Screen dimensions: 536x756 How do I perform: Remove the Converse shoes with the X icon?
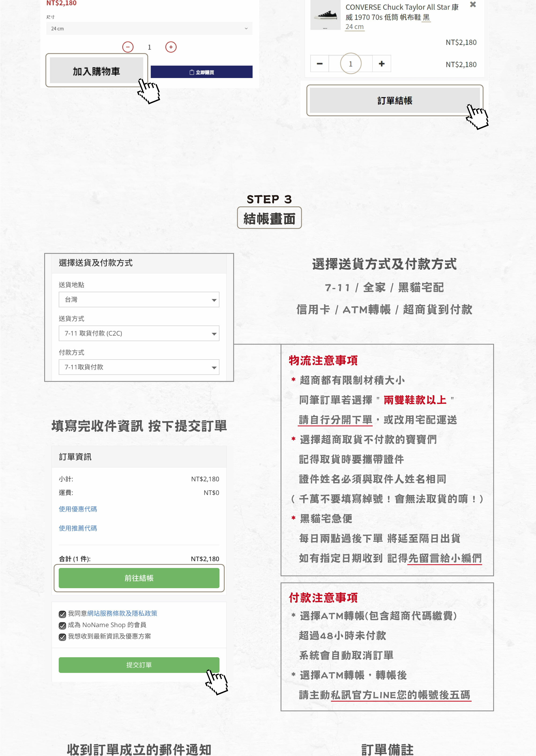[x=473, y=5]
